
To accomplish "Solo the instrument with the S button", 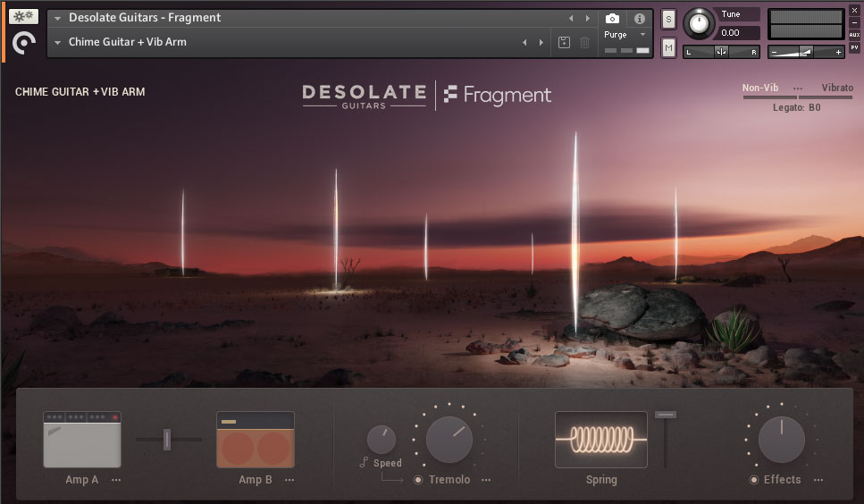I will click(668, 20).
